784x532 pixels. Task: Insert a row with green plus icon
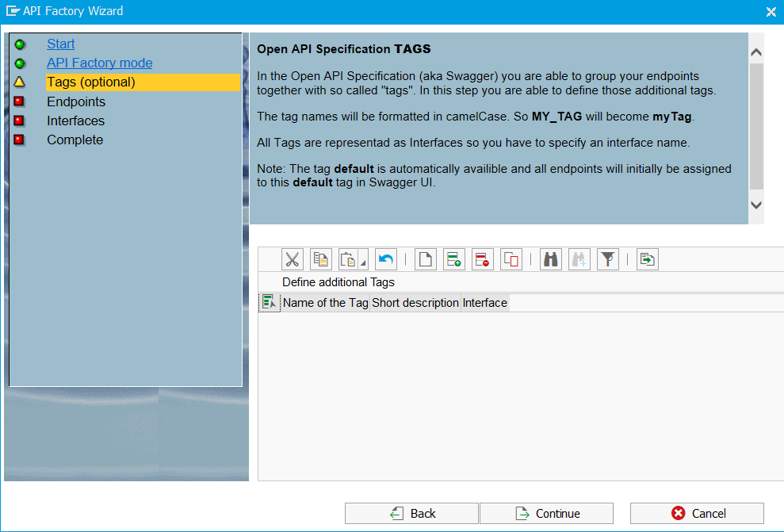(x=454, y=259)
